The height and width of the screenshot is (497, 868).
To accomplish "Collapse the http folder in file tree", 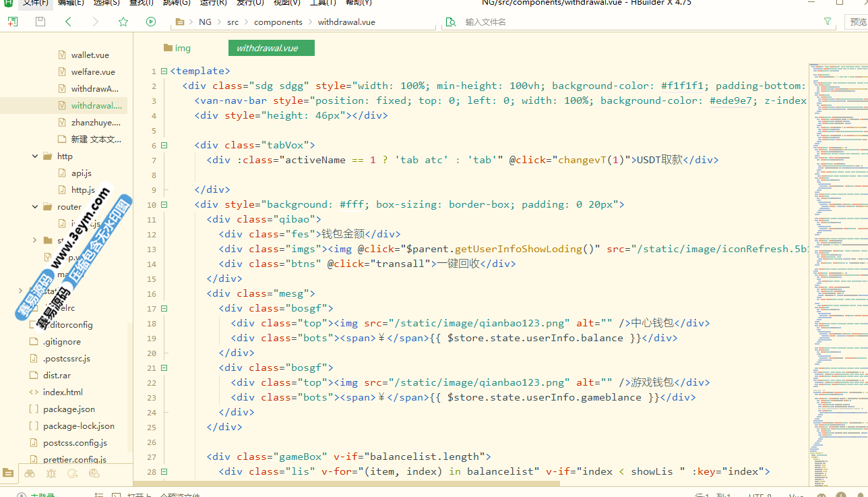I will coord(35,156).
